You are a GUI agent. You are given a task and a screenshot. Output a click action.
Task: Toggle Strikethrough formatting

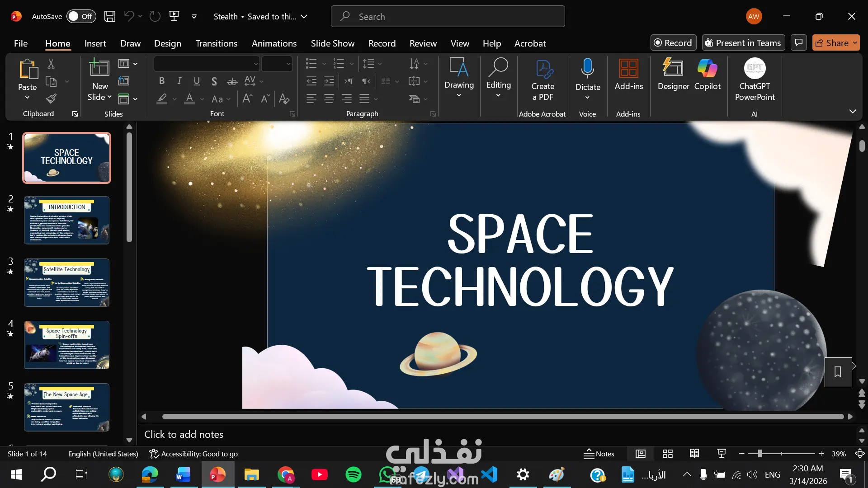tap(232, 81)
